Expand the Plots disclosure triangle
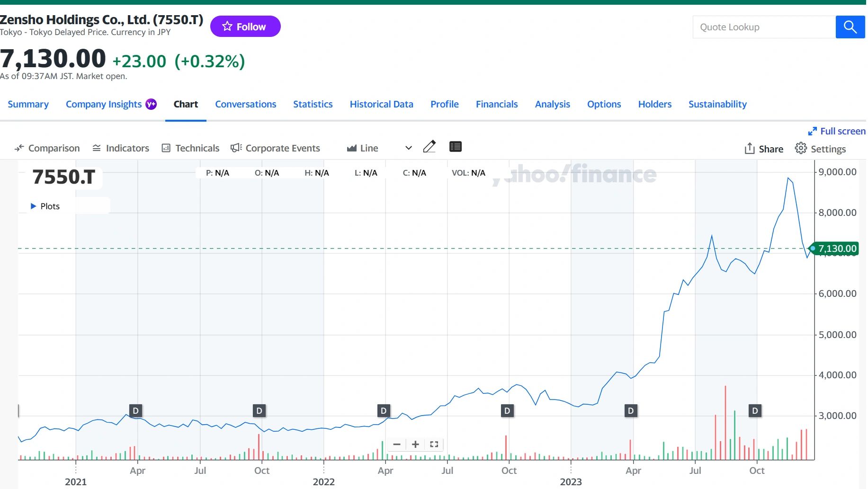Screen dimensions: 868x489 (33, 206)
